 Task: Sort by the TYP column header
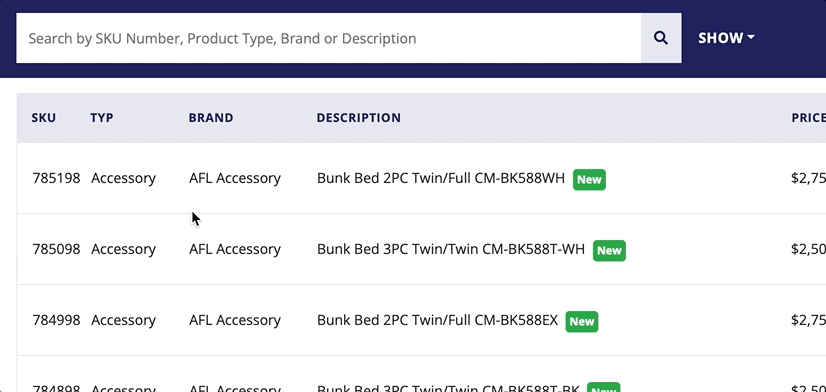102,117
